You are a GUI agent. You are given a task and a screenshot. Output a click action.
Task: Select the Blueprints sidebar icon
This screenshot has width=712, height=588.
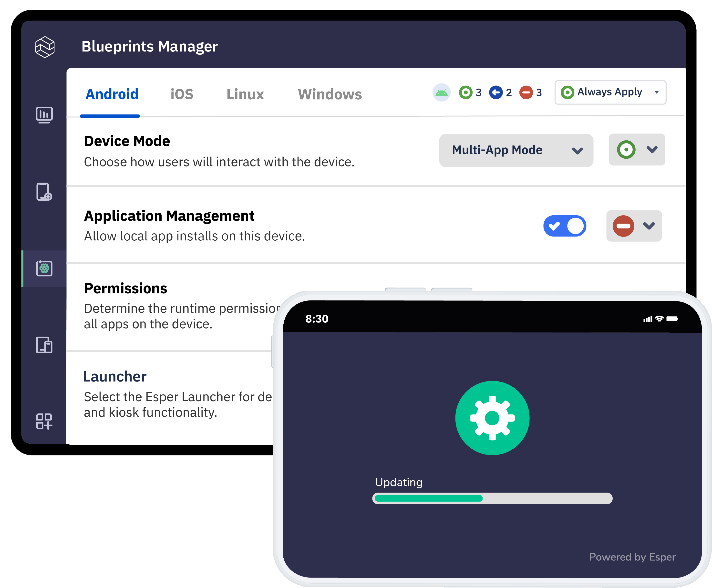[x=44, y=268]
